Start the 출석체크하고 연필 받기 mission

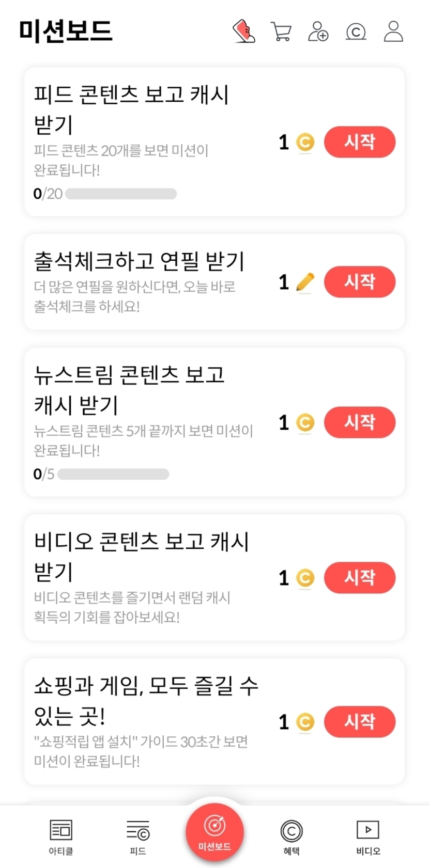click(360, 281)
